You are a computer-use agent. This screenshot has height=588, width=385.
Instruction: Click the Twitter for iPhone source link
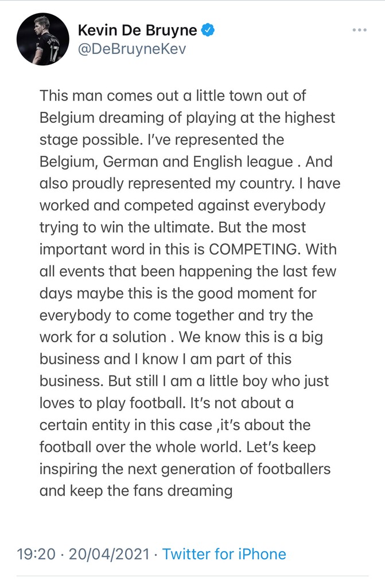224,554
